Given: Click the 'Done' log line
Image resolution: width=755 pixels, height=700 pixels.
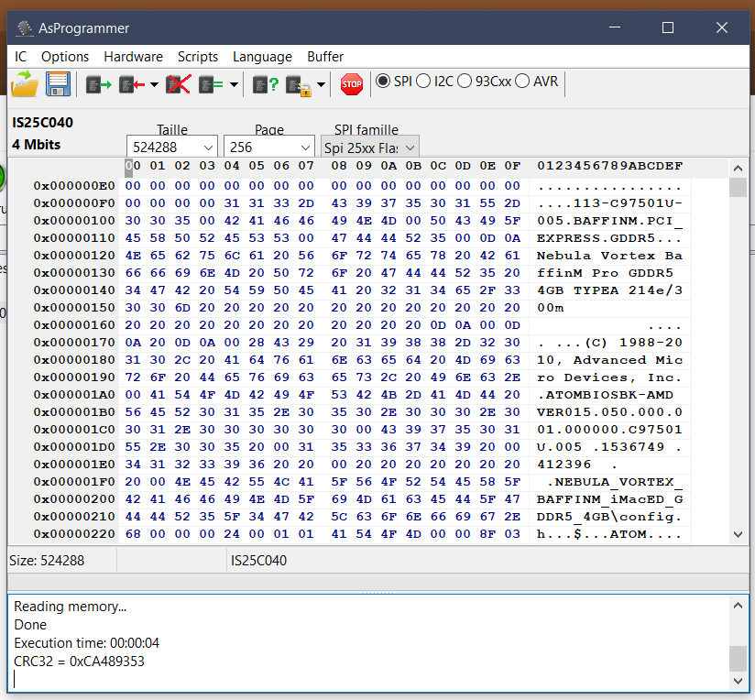Looking at the screenshot, I should (30, 625).
